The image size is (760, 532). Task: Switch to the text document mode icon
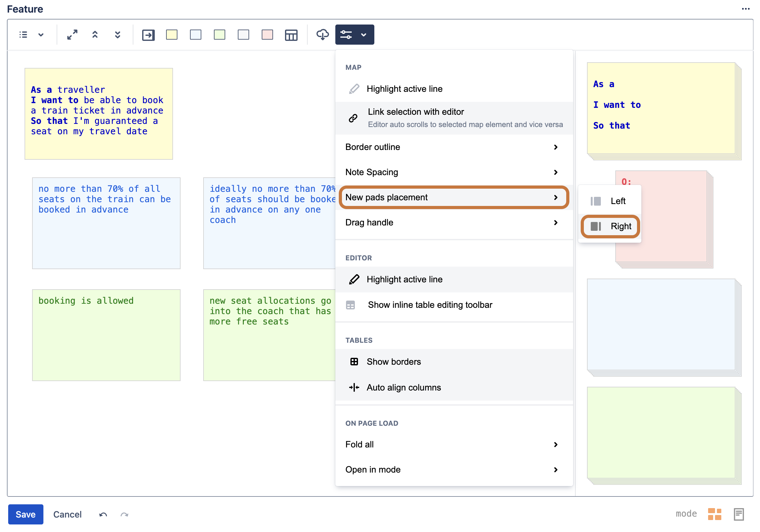[739, 514]
